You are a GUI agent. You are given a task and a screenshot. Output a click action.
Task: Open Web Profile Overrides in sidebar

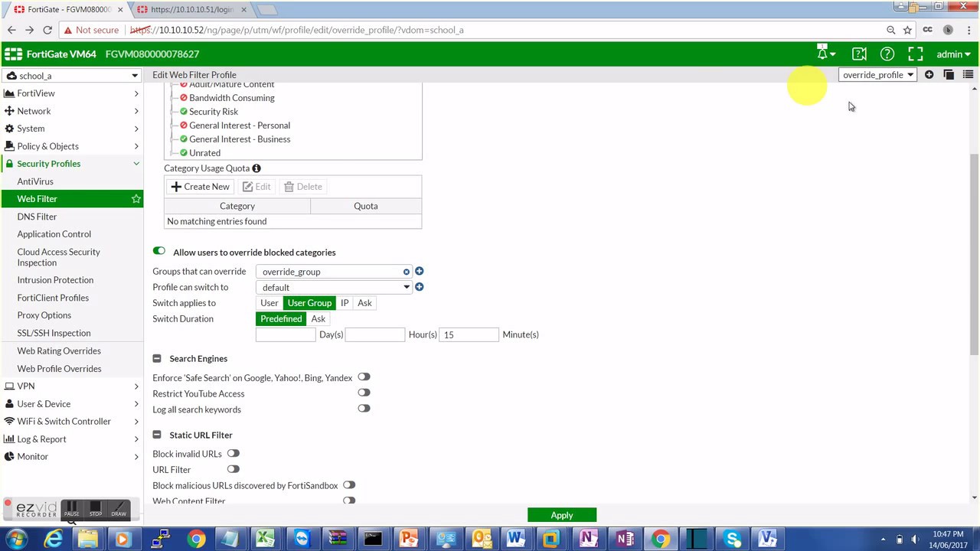(59, 368)
